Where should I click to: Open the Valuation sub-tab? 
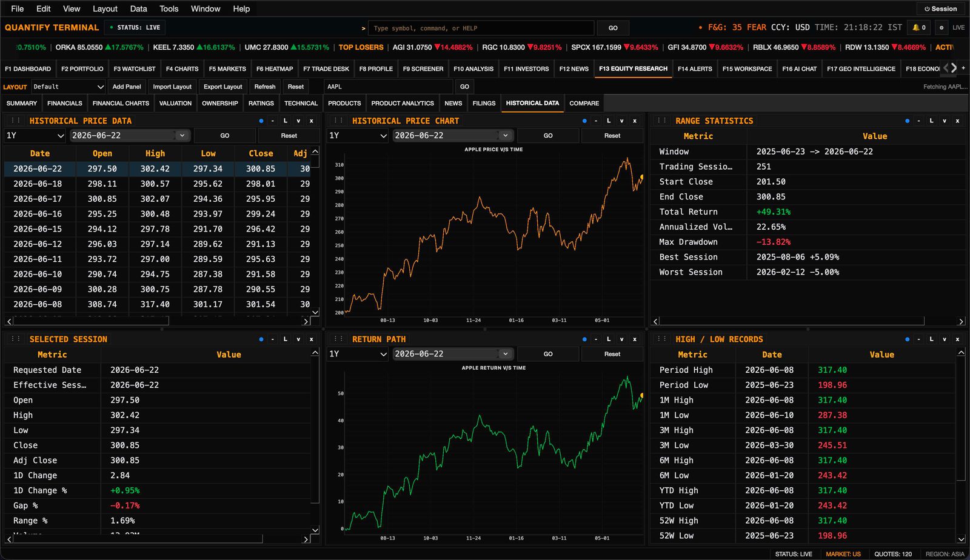(175, 103)
